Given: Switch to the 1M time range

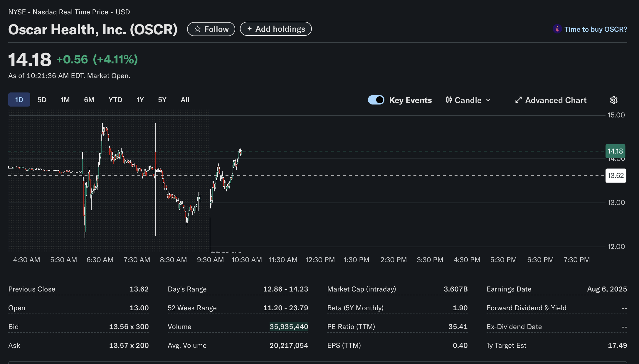Looking at the screenshot, I should pyautogui.click(x=65, y=100).
